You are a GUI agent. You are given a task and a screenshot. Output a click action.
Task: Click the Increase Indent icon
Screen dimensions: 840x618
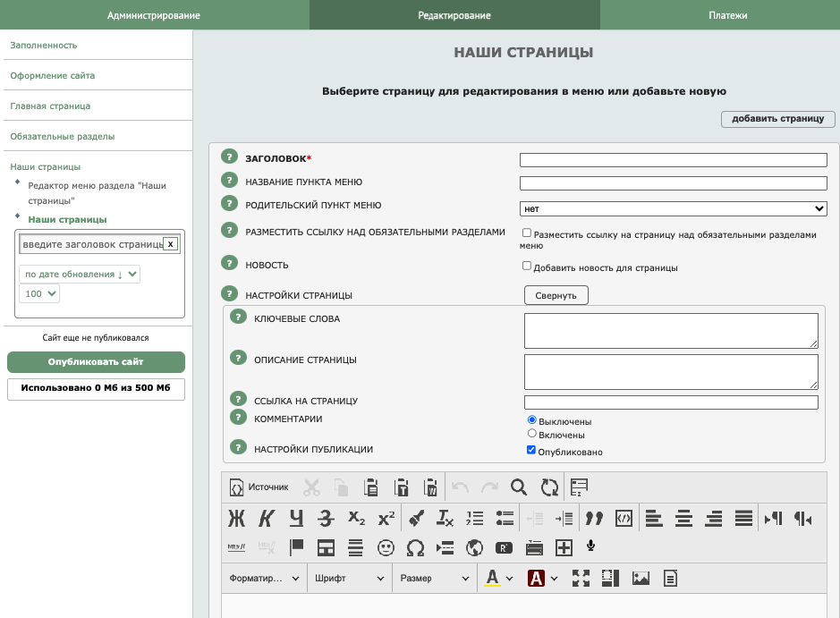[x=564, y=518]
